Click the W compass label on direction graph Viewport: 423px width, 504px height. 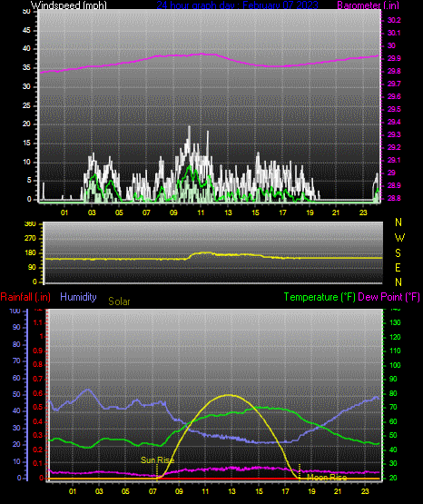pos(399,238)
